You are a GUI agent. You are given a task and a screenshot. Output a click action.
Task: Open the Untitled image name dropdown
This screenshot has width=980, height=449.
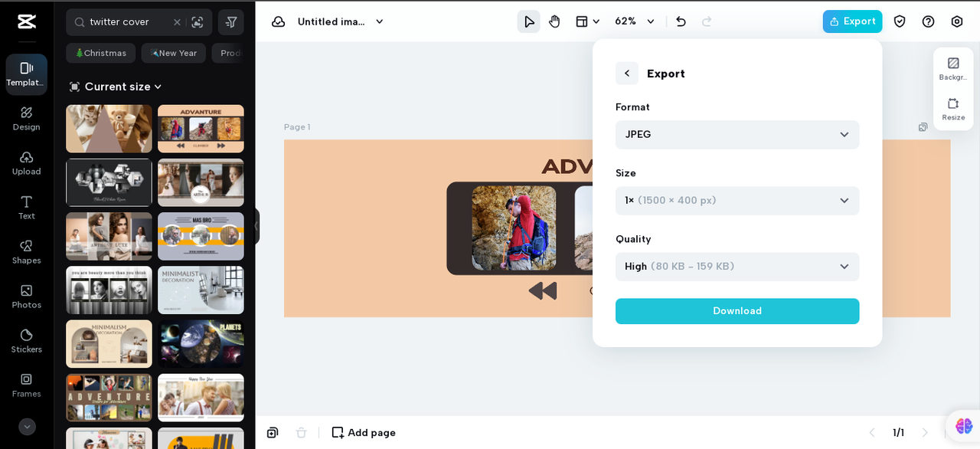[341, 21]
